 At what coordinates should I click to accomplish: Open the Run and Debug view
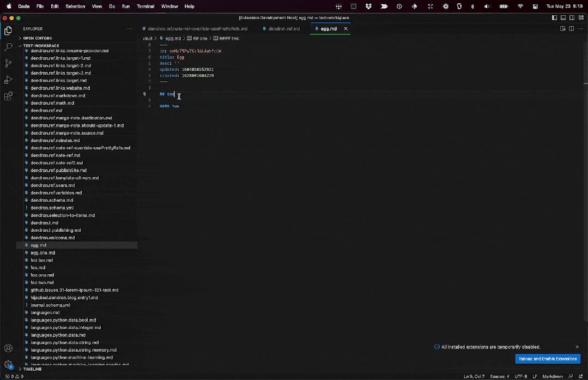[x=8, y=80]
